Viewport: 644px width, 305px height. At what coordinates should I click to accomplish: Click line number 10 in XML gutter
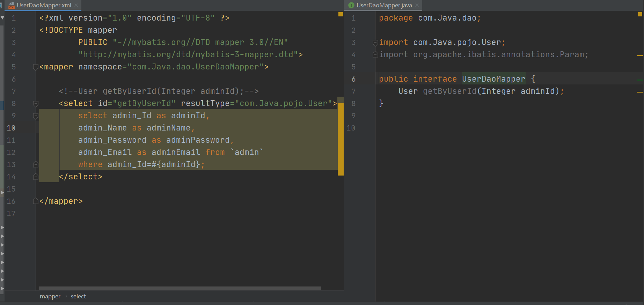tap(11, 128)
